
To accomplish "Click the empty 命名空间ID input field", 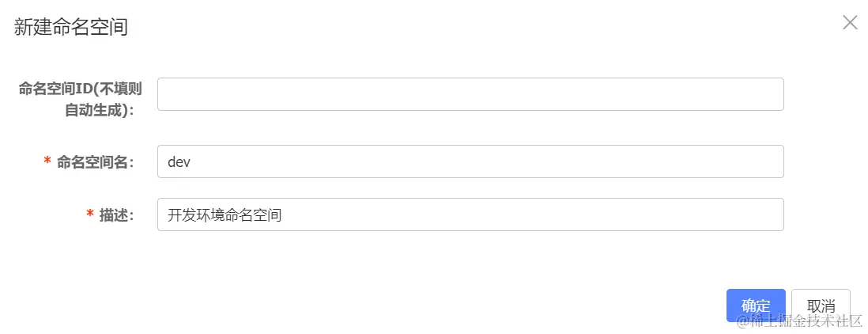I will (x=470, y=94).
